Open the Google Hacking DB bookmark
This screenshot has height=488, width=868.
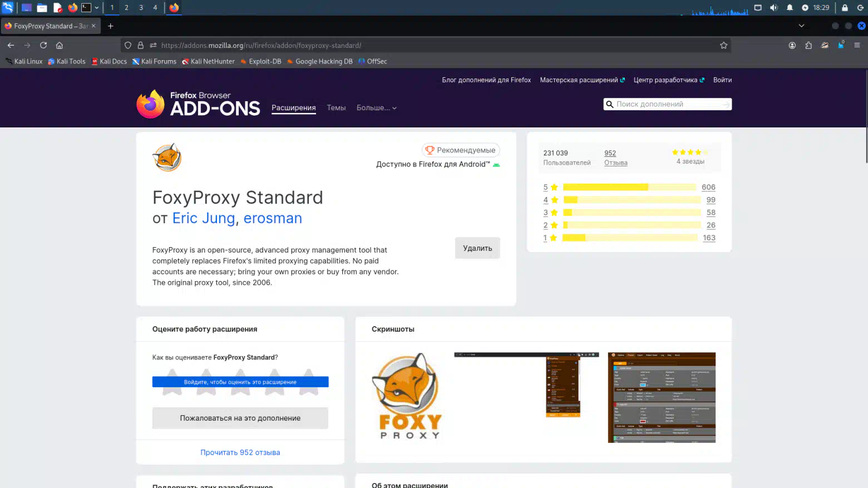click(x=319, y=61)
